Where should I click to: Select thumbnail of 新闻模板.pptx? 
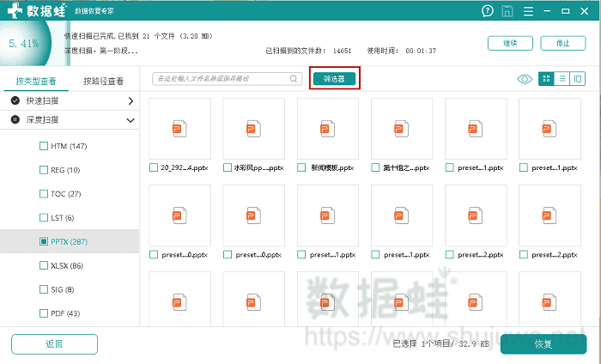[x=328, y=129]
